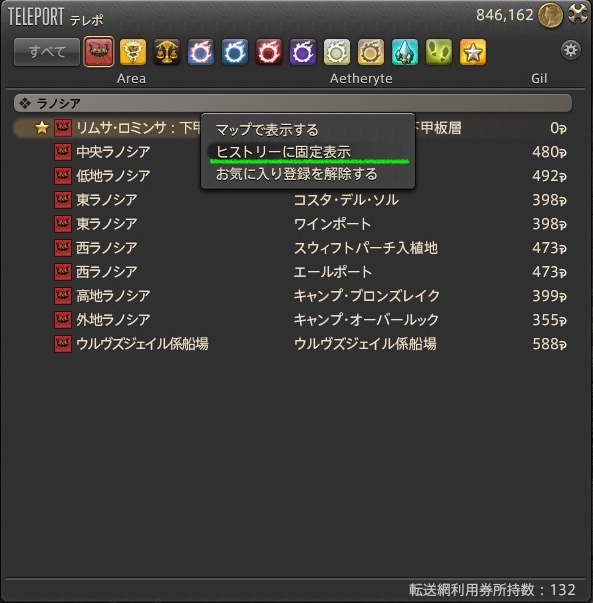Open the favorites star filter icon
593x603 pixels.
coord(473,52)
